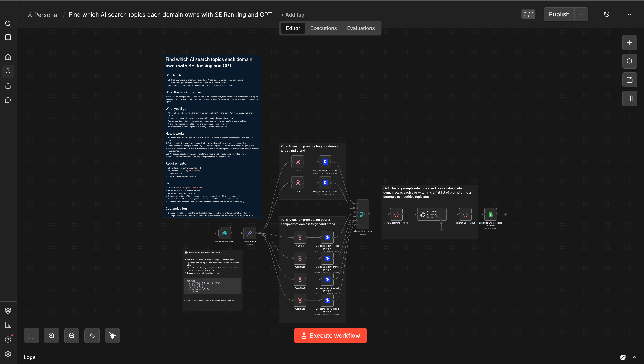Open search icon in left sidebar
Screen dimensions: 644x364
(x=8, y=23)
